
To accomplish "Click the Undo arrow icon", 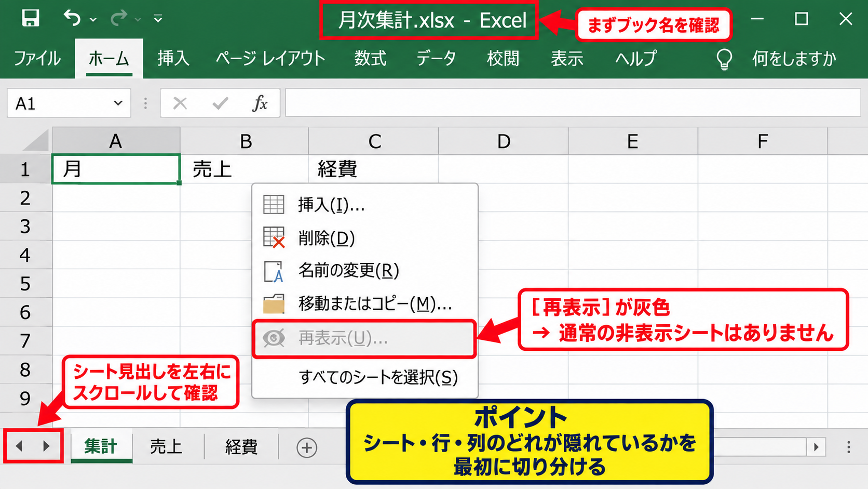I will click(x=72, y=19).
